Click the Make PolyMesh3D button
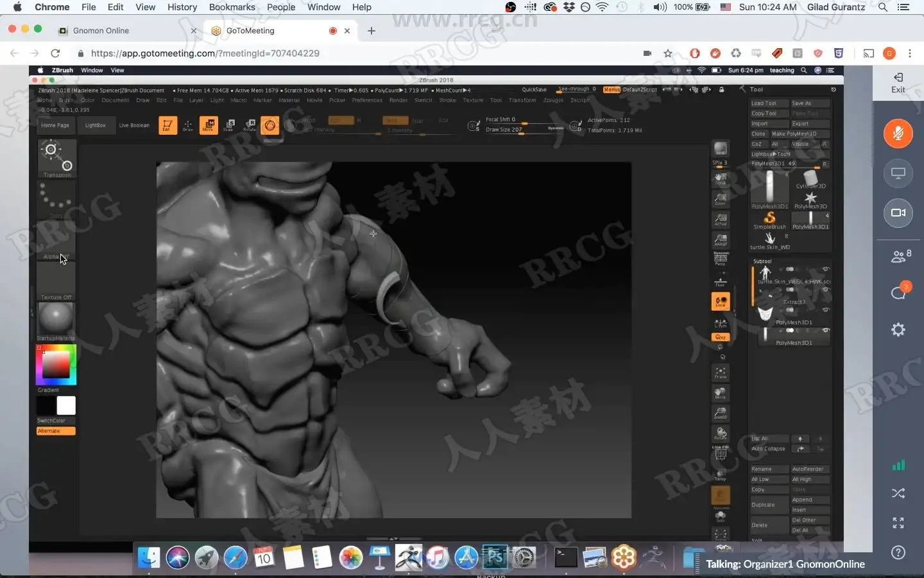This screenshot has width=924, height=578. click(x=800, y=134)
